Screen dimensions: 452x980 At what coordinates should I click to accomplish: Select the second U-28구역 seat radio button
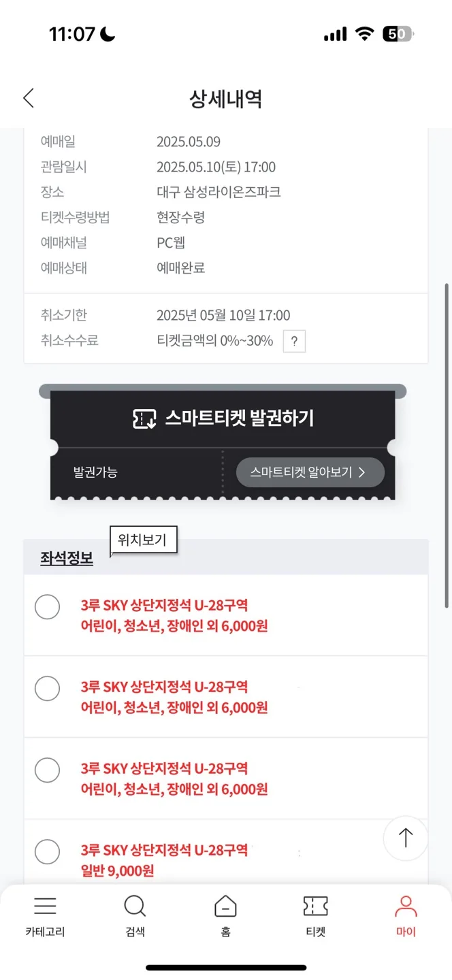(47, 688)
